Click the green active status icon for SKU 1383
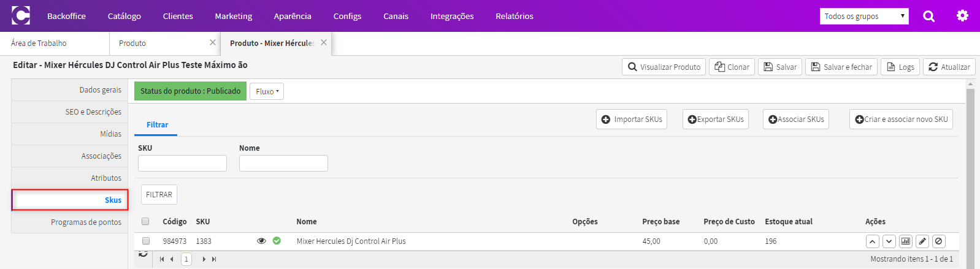The image size is (980, 269). tap(277, 241)
